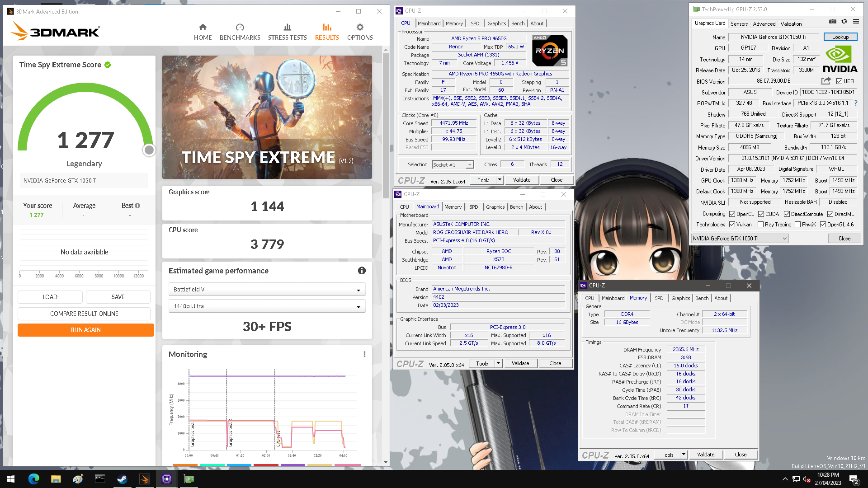Show hidden system tray icons
Screen dimensions: 868x488
coord(785,479)
